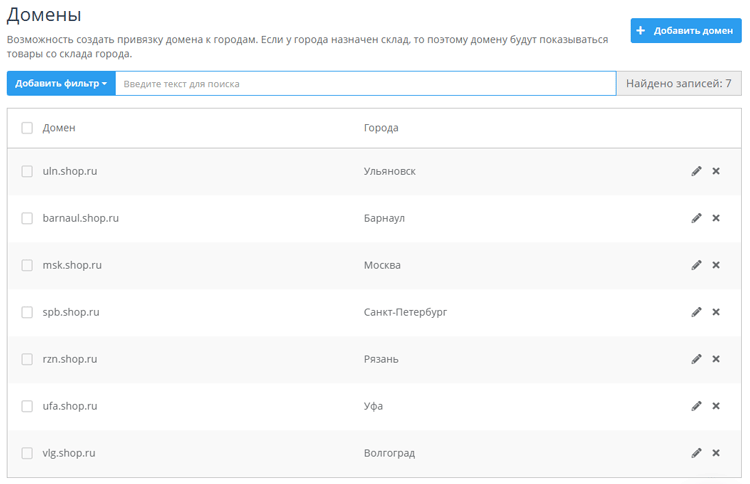Click the 'Города' column header

click(x=381, y=128)
